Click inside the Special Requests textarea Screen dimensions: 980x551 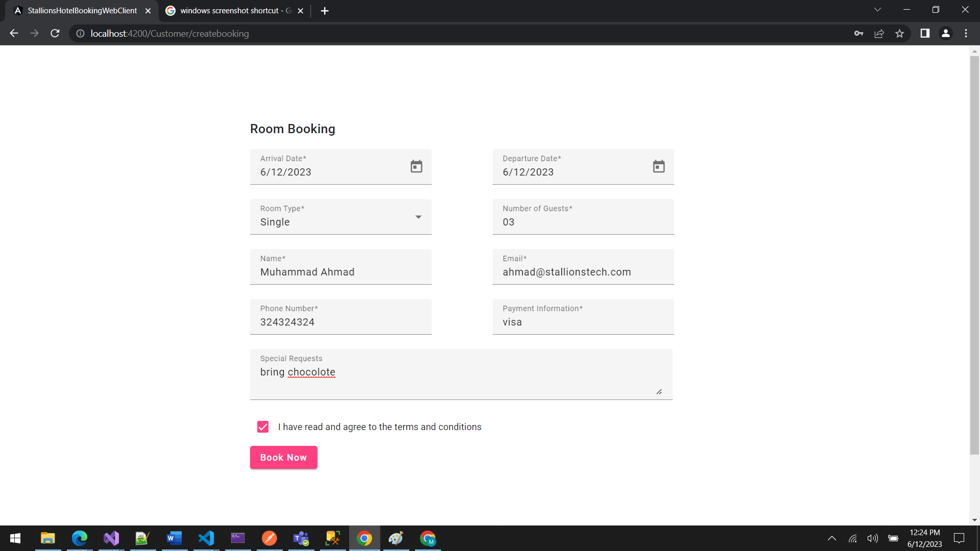click(x=461, y=374)
